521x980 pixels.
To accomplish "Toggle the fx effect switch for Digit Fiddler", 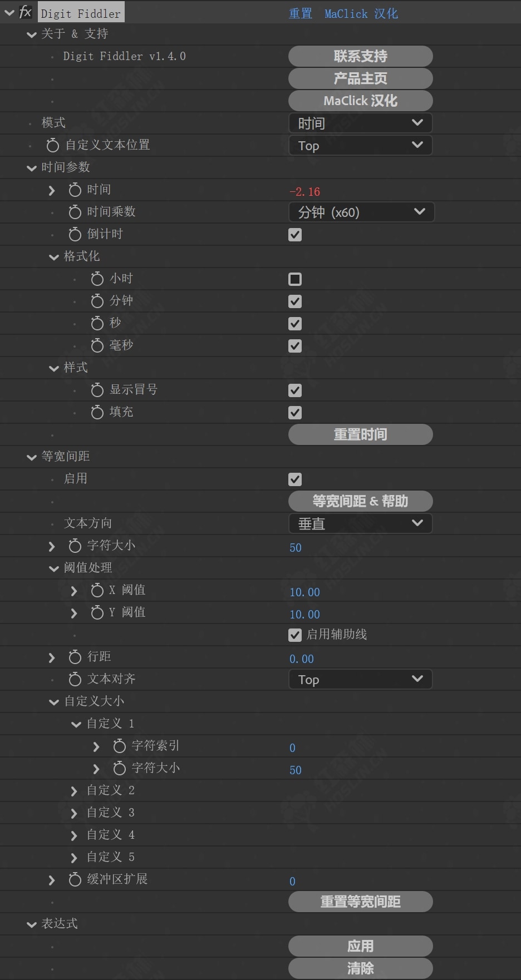I will coord(25,12).
